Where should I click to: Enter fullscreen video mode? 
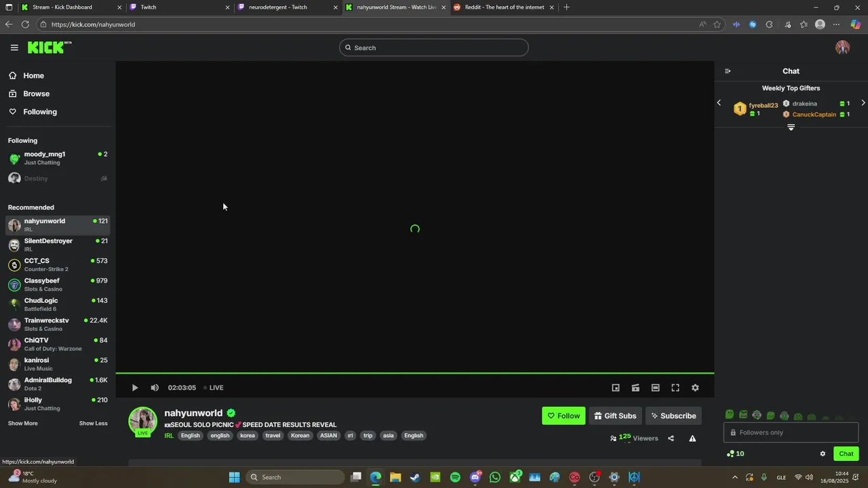[675, 388]
